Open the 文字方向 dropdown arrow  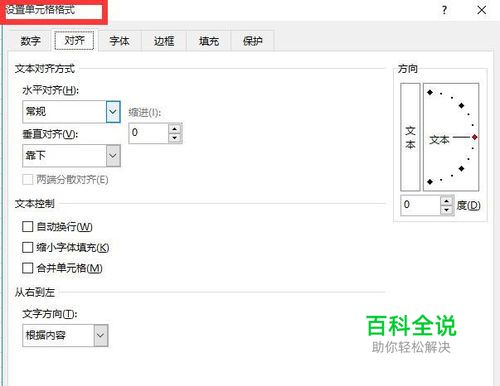pyautogui.click(x=101, y=335)
